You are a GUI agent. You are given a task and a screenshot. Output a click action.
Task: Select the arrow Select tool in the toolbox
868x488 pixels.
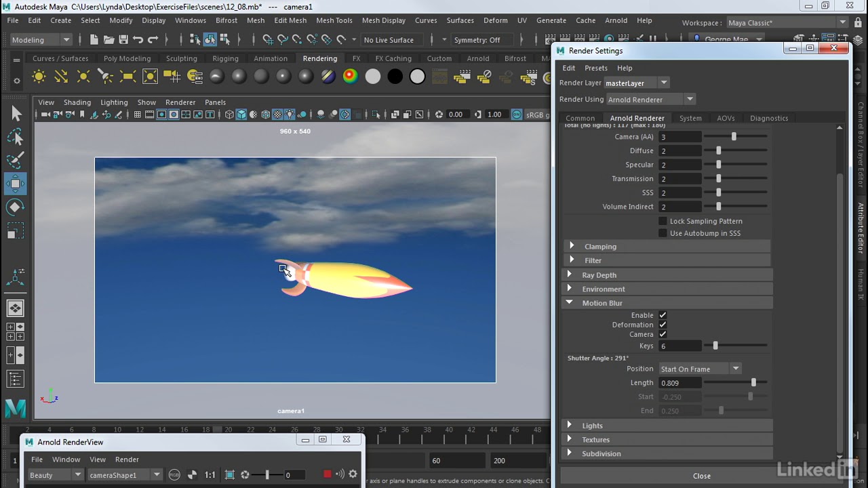16,114
